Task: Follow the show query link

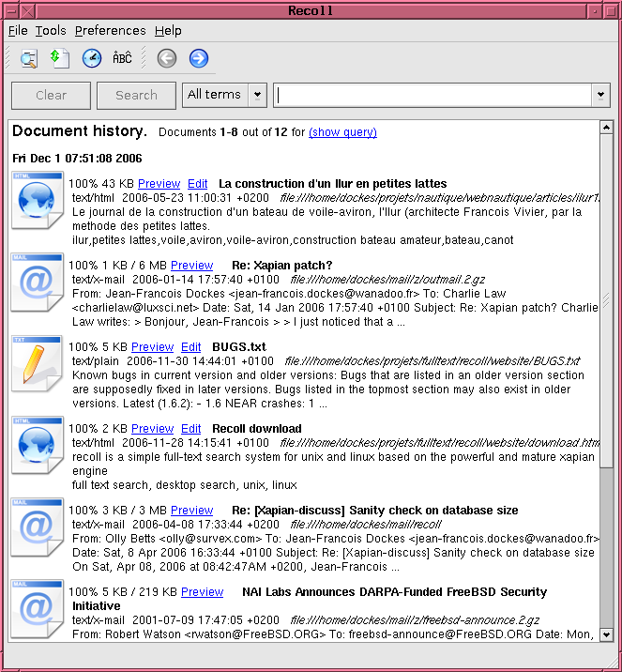Action: [342, 132]
